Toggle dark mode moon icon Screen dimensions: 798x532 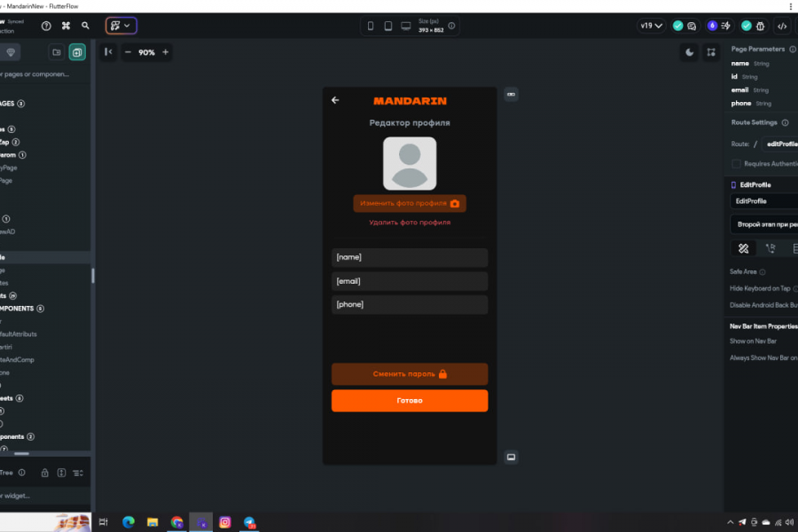pos(689,52)
